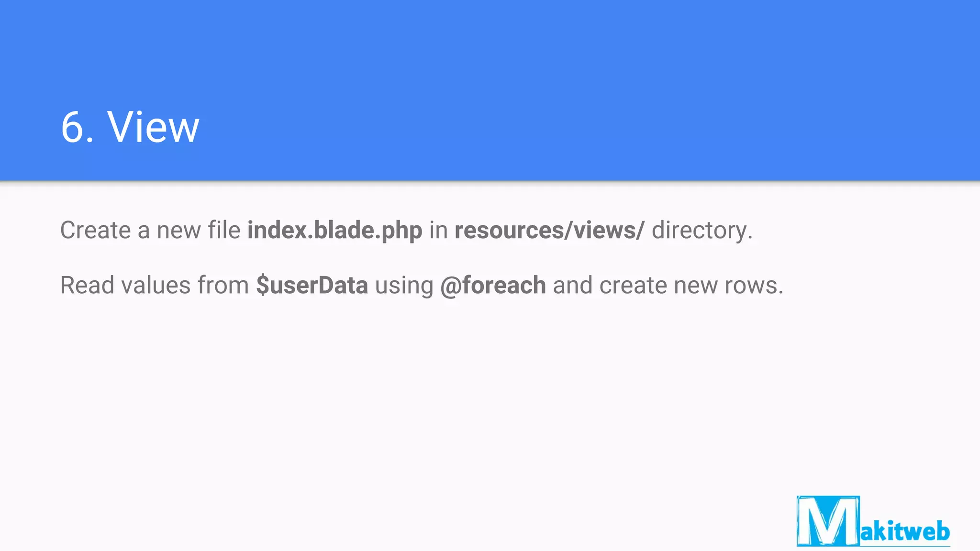Image resolution: width=980 pixels, height=551 pixels.
Task: Click the word 'View' in the header
Action: tap(153, 127)
